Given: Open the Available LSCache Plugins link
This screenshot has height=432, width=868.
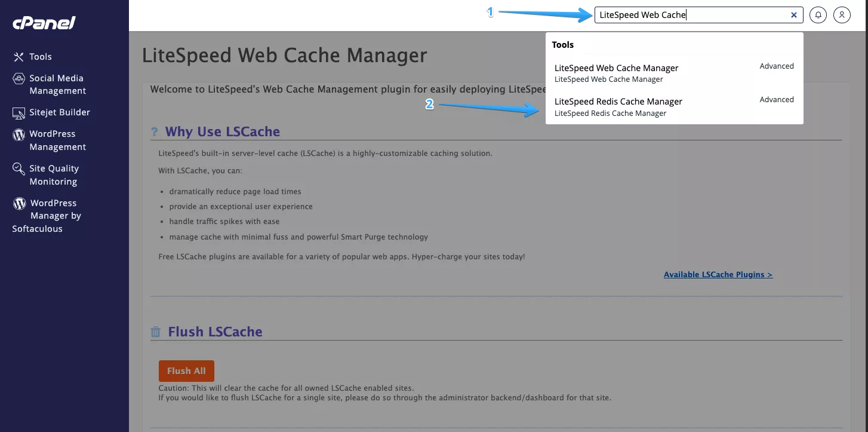Looking at the screenshot, I should [x=718, y=274].
